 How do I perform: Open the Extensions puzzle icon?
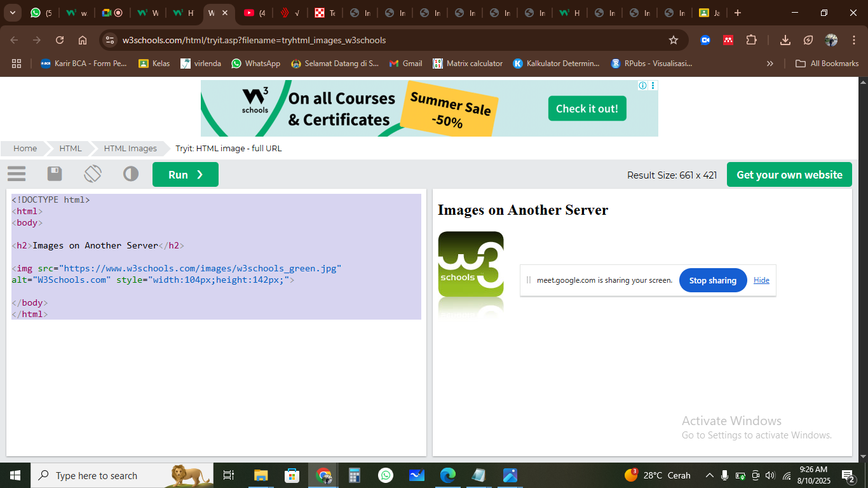(x=751, y=40)
